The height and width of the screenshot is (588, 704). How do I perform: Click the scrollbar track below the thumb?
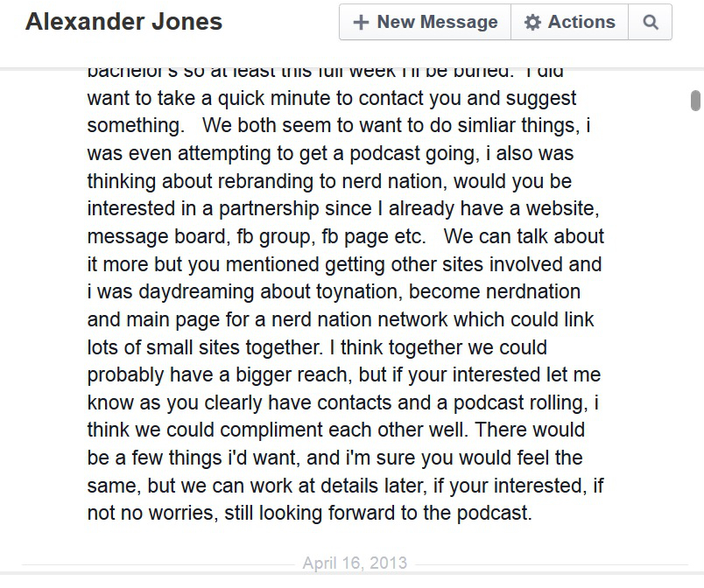click(x=695, y=350)
